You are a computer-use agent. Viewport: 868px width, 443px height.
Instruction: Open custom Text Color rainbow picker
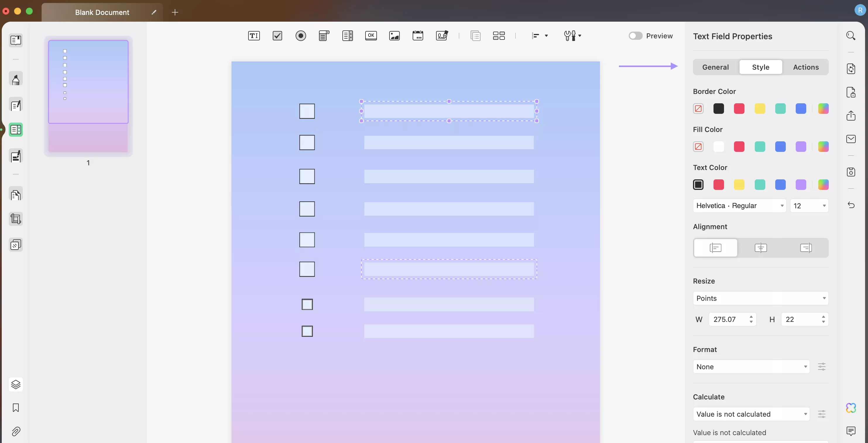[x=823, y=185]
